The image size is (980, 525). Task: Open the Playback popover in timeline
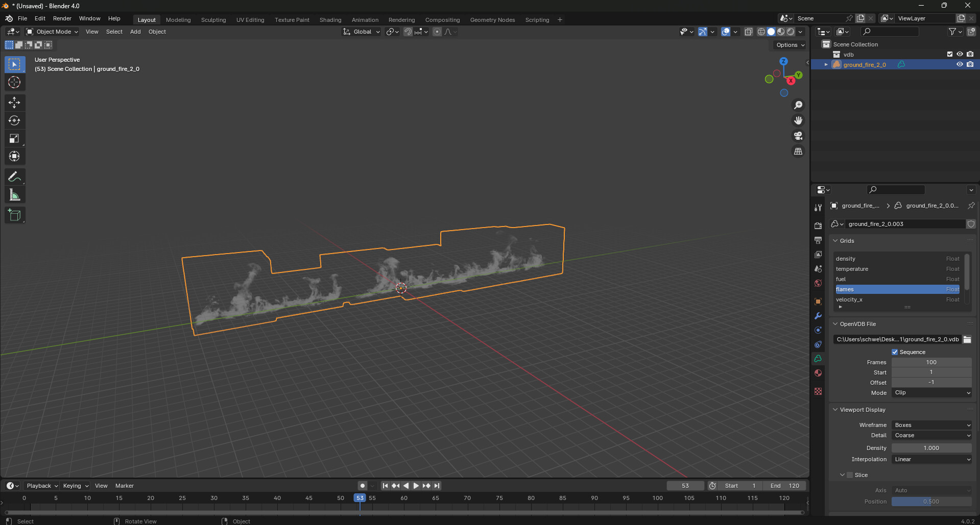click(42, 486)
